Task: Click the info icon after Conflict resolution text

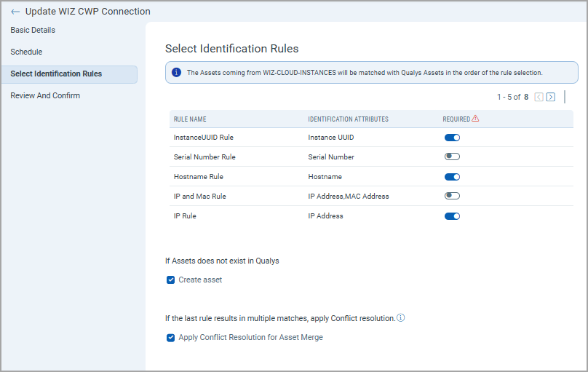Action: pos(401,318)
